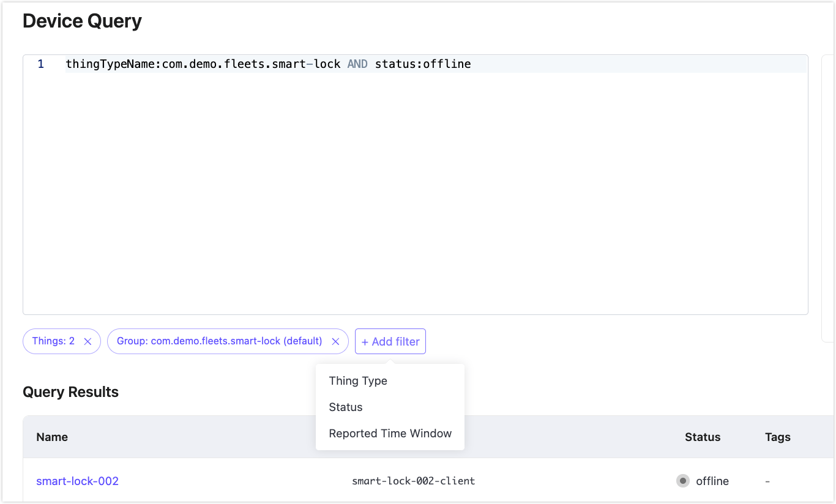
Task: Click the Device Query page title
Action: [x=82, y=21]
